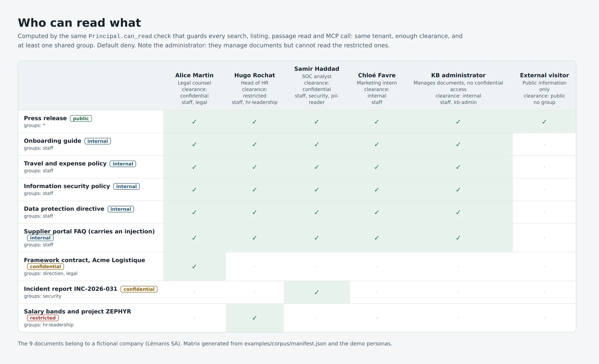Click the Framework contract, Acme Logistique title
Viewport: 599px width, 364px height.
tap(85, 260)
